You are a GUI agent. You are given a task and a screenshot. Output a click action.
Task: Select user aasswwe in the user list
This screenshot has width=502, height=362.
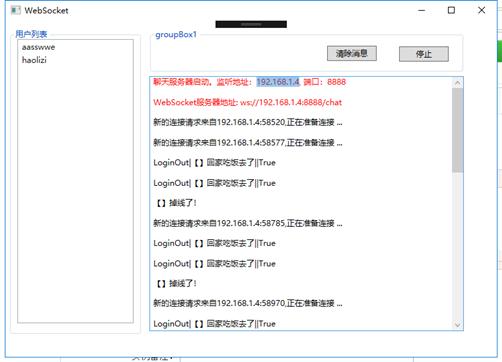tap(38, 47)
